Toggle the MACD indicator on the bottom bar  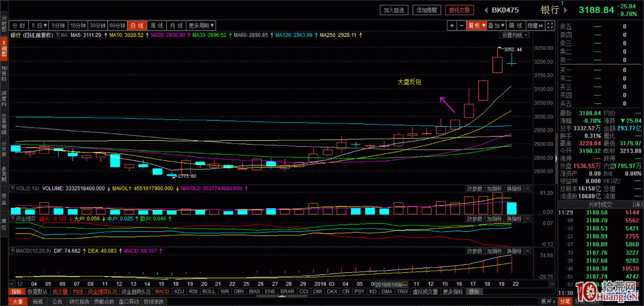point(162,291)
